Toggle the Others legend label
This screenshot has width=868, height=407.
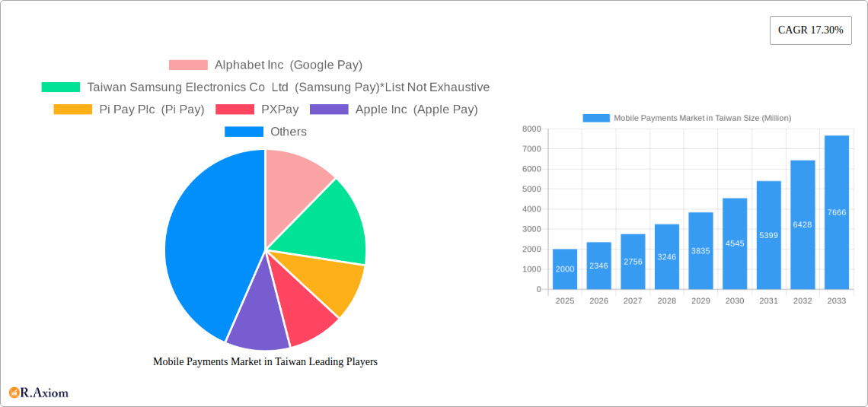coord(289,132)
